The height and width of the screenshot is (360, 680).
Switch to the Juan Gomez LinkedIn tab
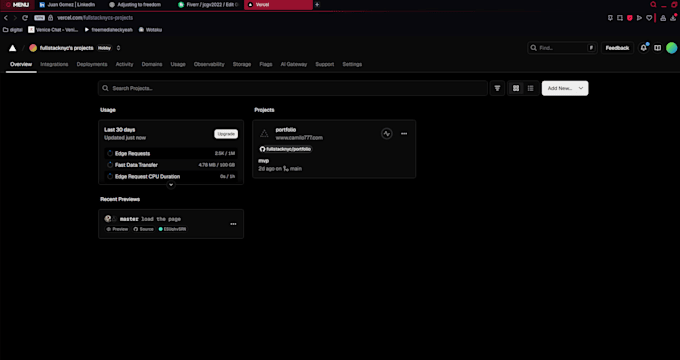[70, 5]
